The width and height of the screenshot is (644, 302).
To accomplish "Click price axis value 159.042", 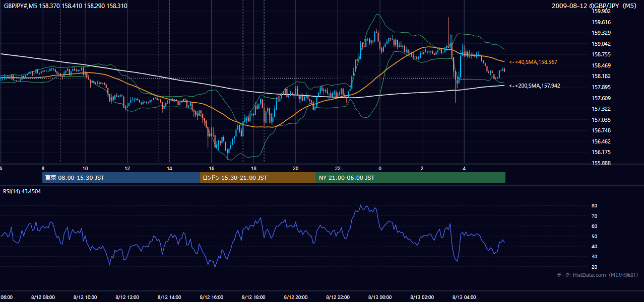I will point(602,44).
